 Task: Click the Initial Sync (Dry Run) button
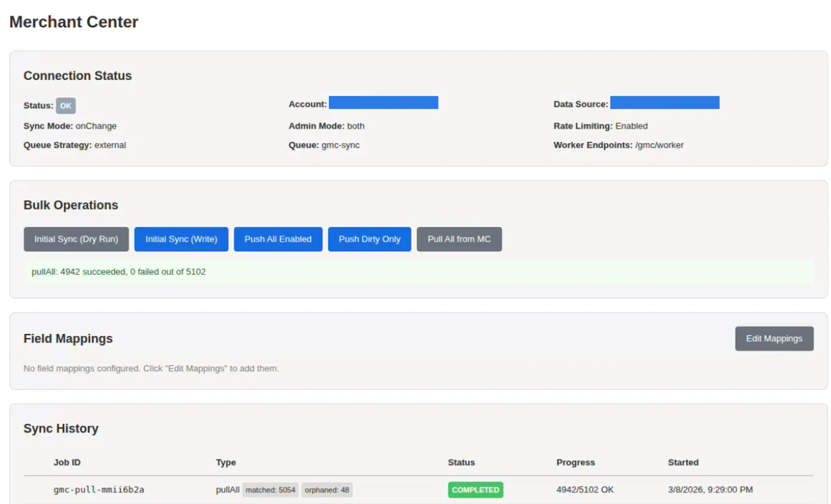pos(76,239)
